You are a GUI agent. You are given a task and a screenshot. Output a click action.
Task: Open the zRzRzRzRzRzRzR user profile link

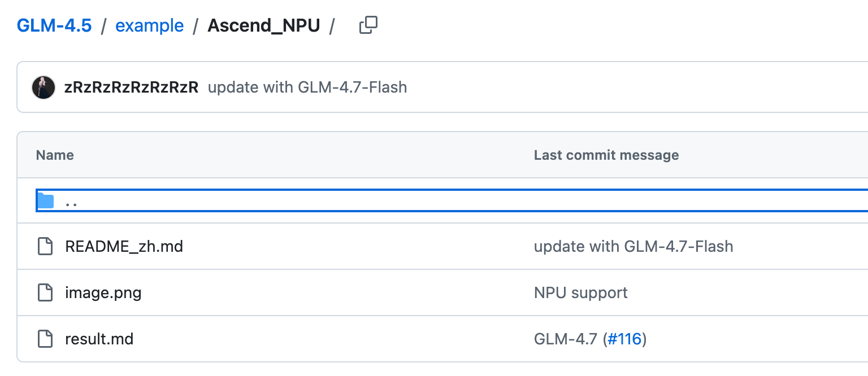click(x=132, y=88)
